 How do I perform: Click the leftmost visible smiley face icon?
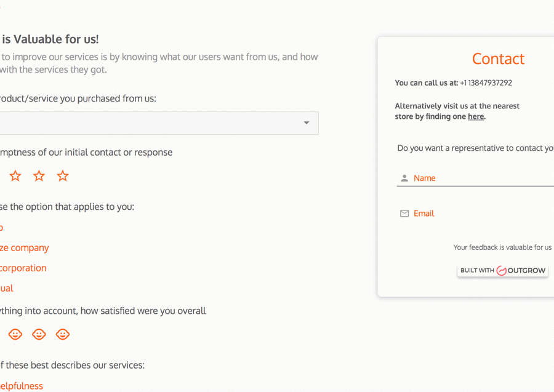(x=15, y=334)
